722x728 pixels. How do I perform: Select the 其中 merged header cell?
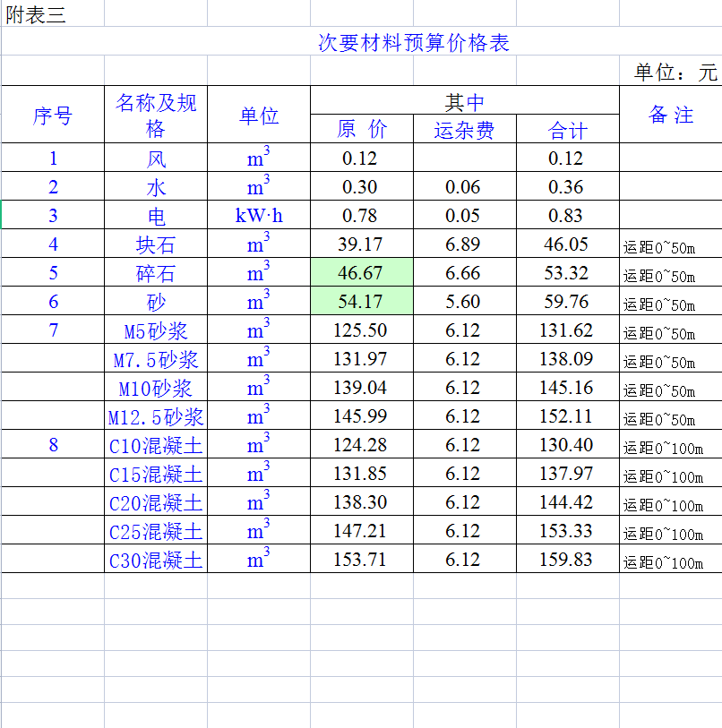[465, 100]
